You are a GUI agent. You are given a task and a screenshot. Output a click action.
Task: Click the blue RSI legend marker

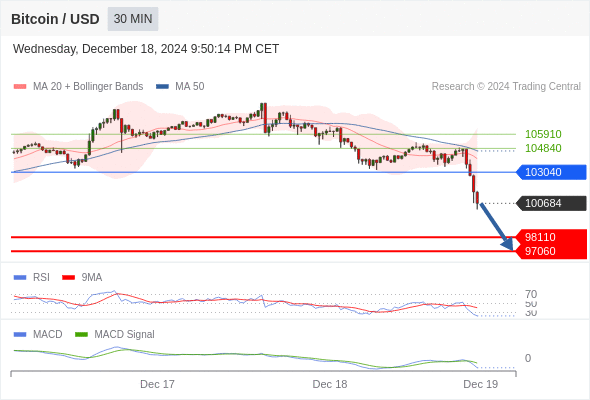20,278
